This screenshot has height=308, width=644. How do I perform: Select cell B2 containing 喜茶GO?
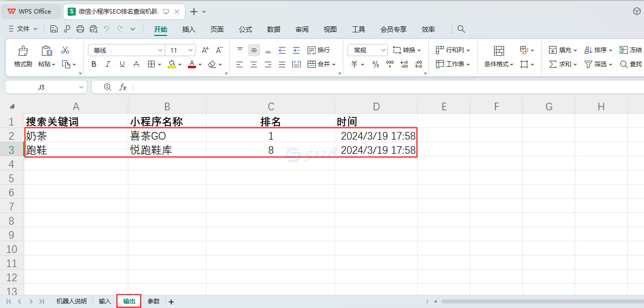pos(167,136)
